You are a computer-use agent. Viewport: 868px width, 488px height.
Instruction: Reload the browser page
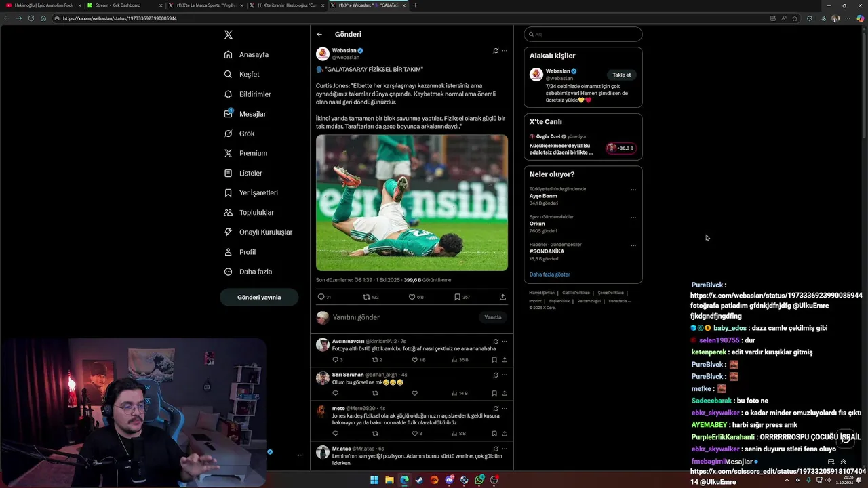pyautogui.click(x=31, y=18)
